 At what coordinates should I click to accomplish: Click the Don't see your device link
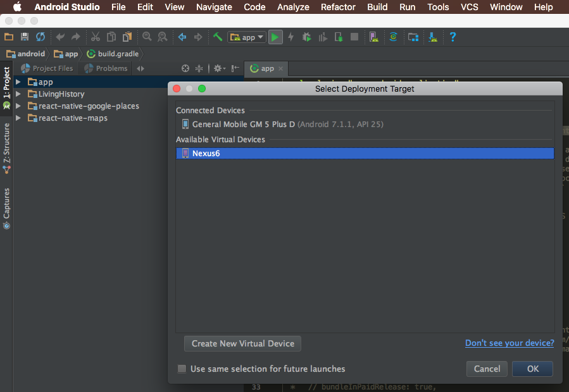click(510, 343)
